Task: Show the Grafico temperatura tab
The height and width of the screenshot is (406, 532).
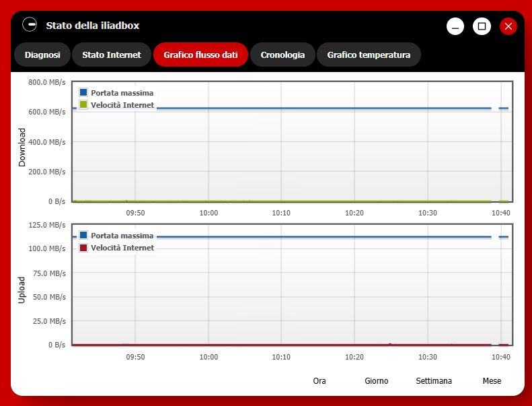Action: 369,55
